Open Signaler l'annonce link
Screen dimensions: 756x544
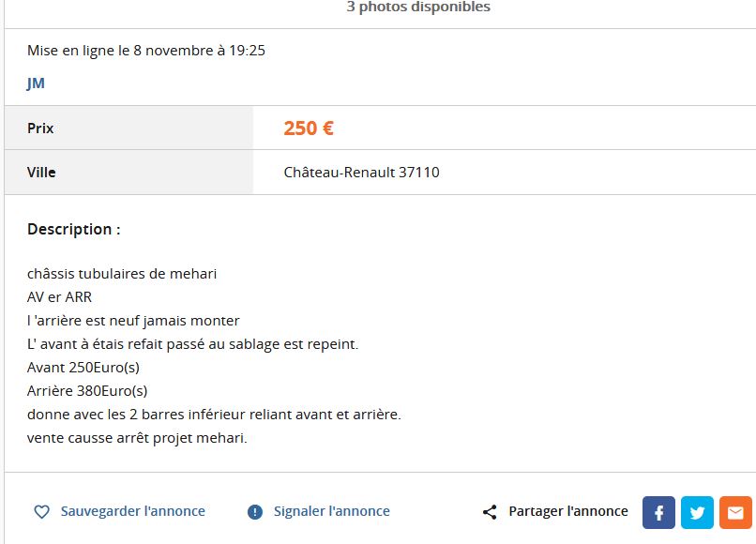point(332,511)
